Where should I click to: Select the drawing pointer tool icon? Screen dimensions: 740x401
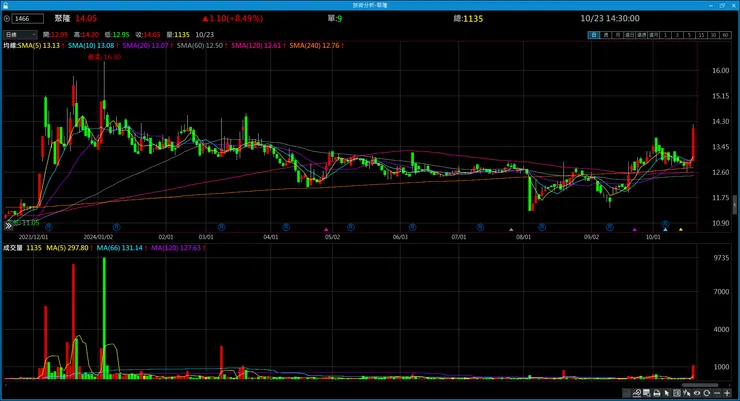point(687,393)
